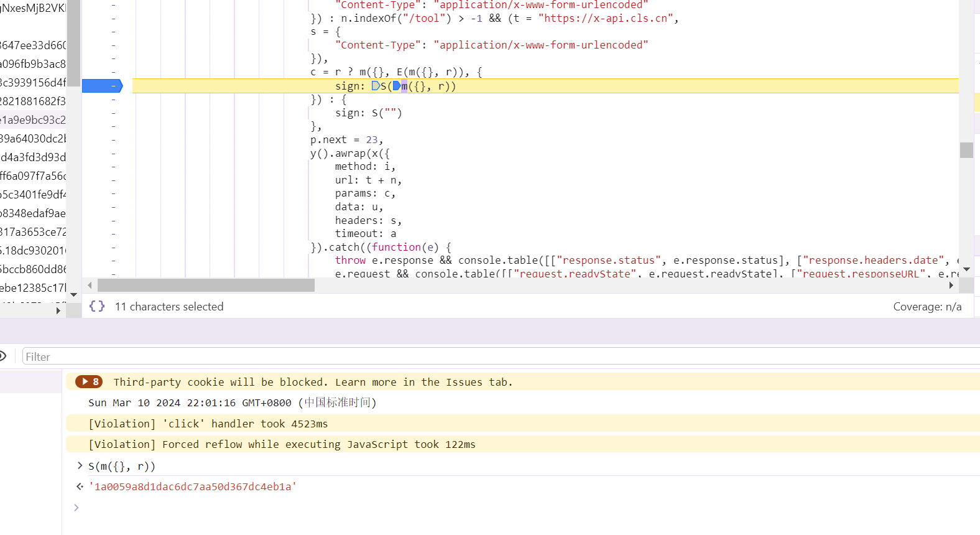Click the editor vertical scrollbar down arrow
This screenshot has width=980, height=535.
coord(966,269)
